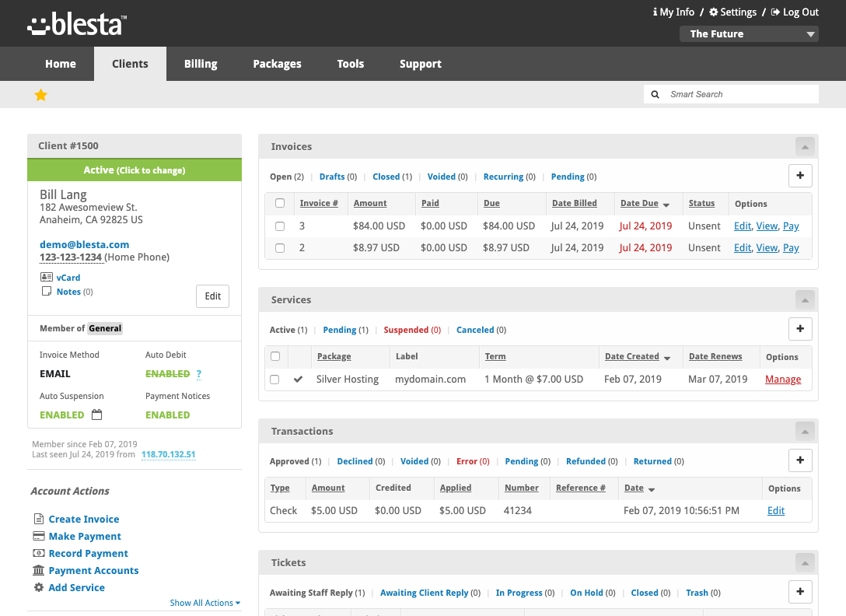The image size is (846, 616).
Task: Click the yellow star favorite icon
Action: [40, 94]
